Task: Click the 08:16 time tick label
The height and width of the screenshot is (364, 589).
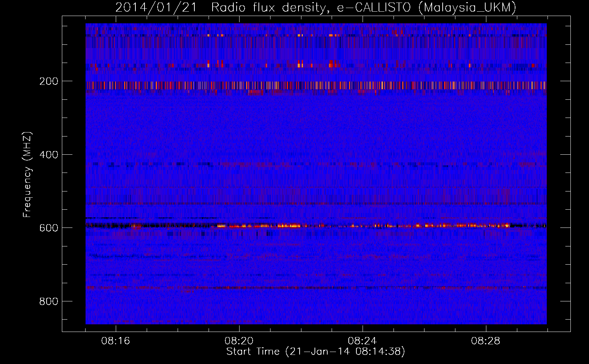Action: pos(116,341)
